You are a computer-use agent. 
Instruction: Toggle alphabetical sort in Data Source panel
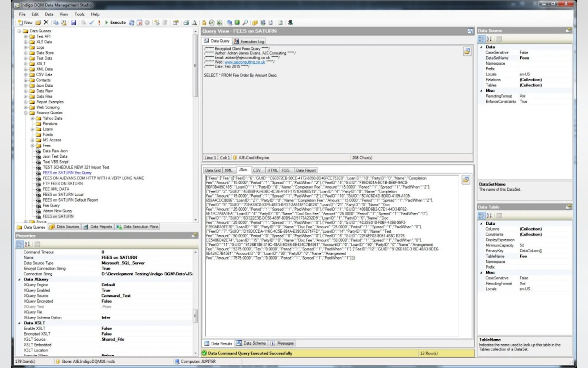pyautogui.click(x=489, y=39)
